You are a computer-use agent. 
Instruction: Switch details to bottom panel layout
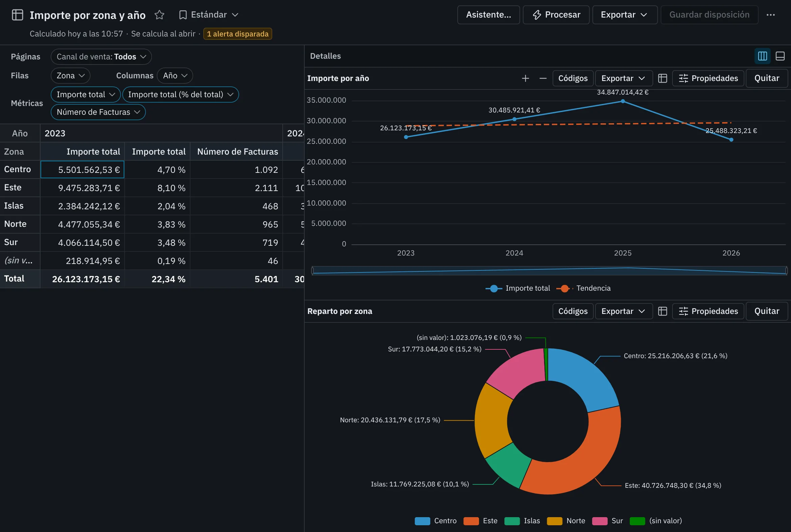[780, 56]
